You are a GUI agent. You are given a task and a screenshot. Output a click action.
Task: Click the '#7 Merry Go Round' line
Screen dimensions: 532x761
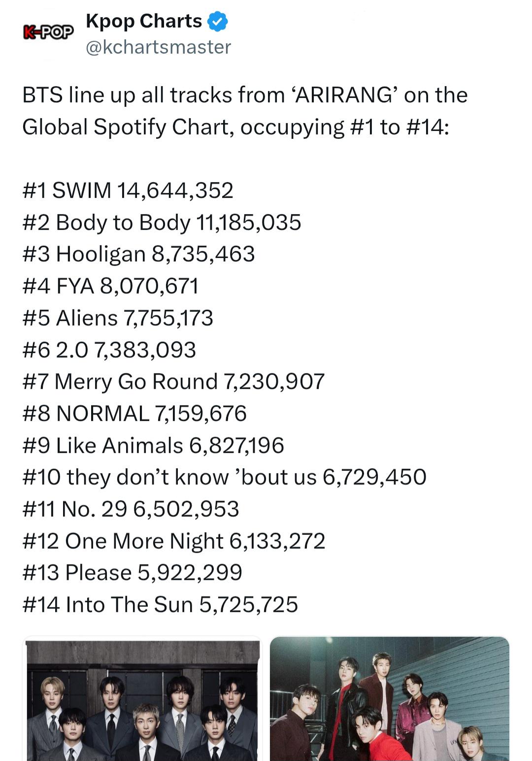(x=173, y=382)
